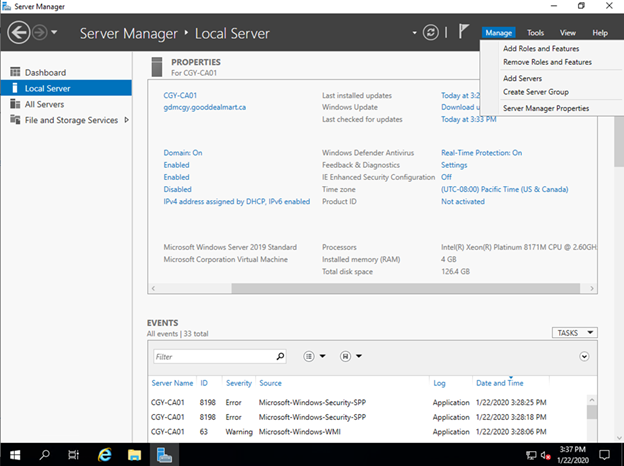Choose Add Servers from Manage menu
Screen dimensions: 624x466
click(x=522, y=78)
